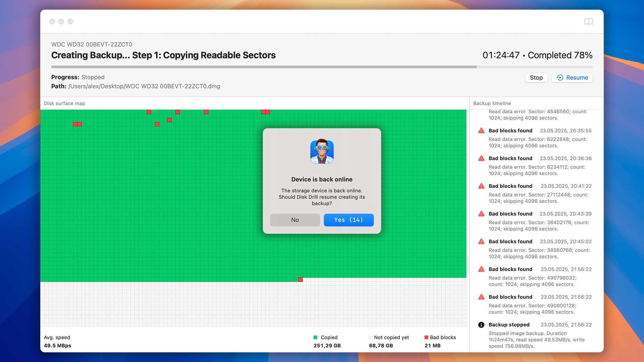Click the warning icon for 20:36:36 entry

click(x=481, y=158)
